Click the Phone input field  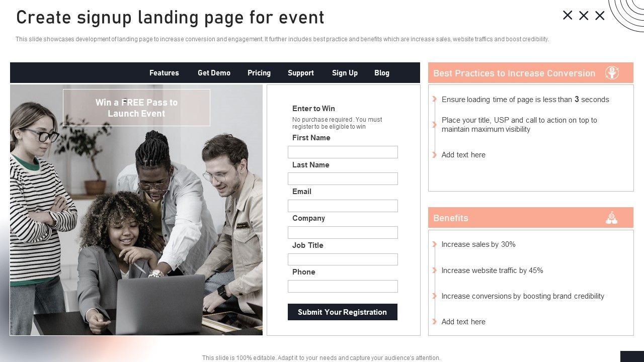(x=343, y=286)
